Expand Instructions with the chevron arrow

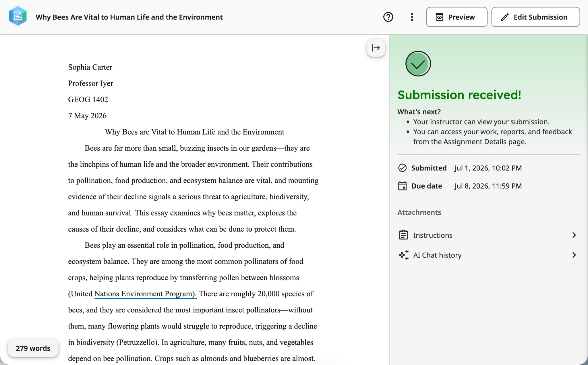574,235
